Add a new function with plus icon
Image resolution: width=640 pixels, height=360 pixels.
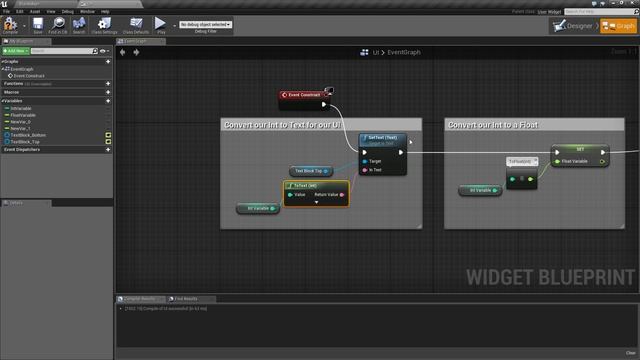(x=108, y=84)
